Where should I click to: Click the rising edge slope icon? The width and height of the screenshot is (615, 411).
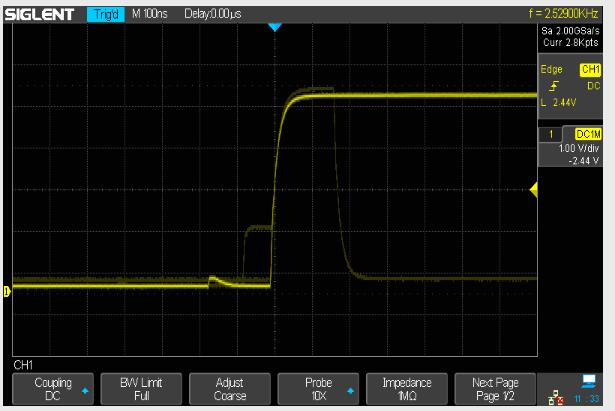(553, 86)
